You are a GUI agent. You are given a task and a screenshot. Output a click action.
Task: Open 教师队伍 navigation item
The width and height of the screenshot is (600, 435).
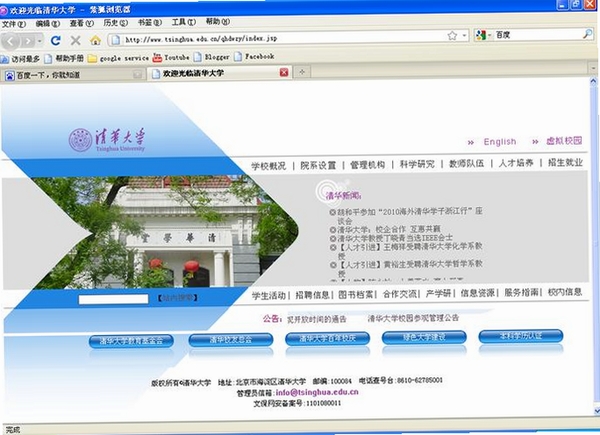click(466, 164)
